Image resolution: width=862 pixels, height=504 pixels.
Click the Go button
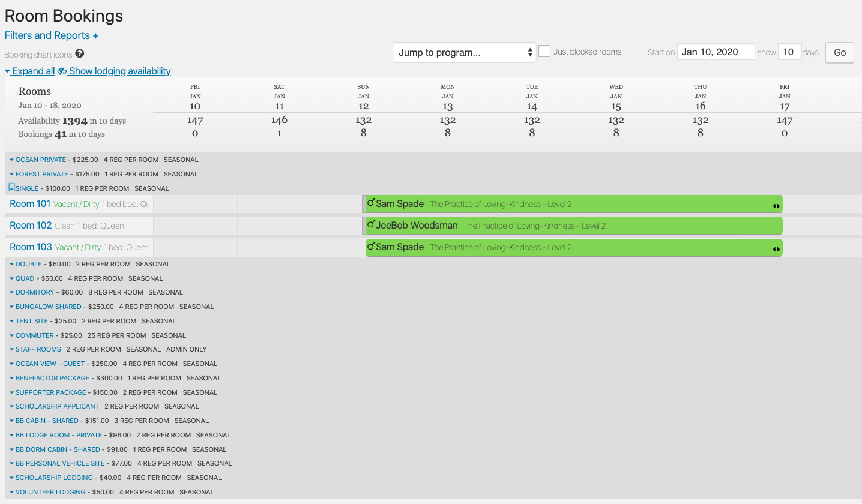(840, 52)
